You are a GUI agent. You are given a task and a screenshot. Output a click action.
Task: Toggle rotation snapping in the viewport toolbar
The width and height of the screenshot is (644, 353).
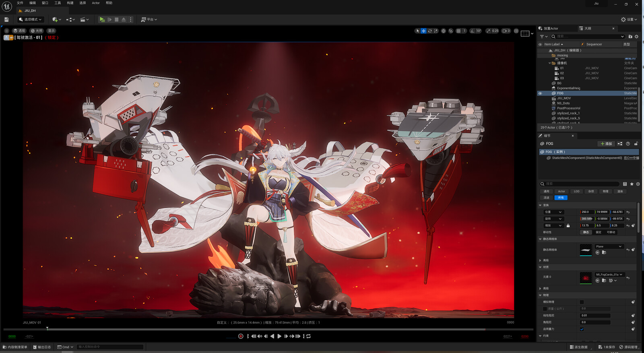473,31
